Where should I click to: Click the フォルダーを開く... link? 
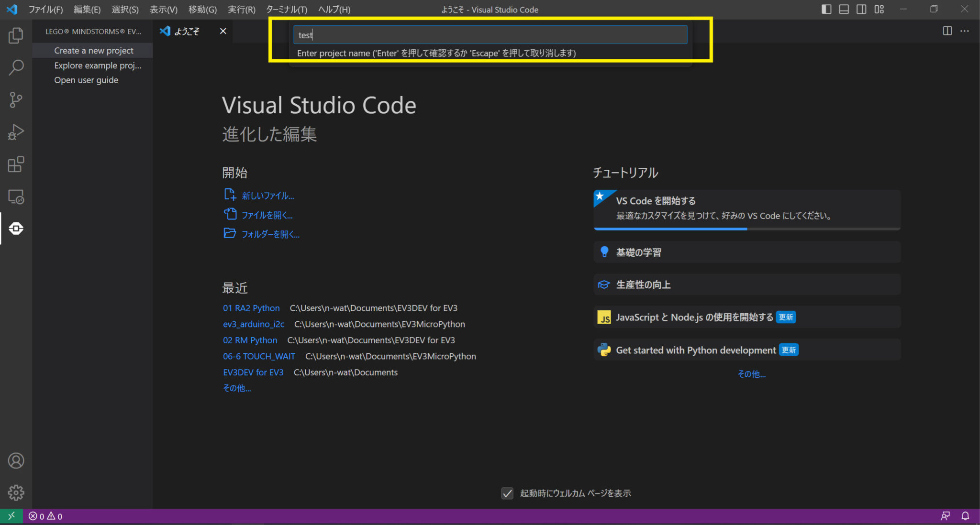click(270, 234)
